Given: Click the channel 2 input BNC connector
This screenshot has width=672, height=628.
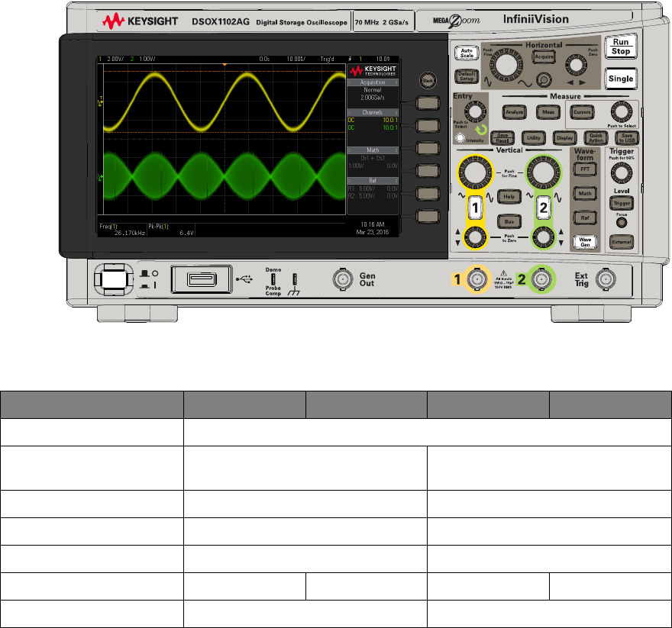Looking at the screenshot, I should click(x=541, y=279).
